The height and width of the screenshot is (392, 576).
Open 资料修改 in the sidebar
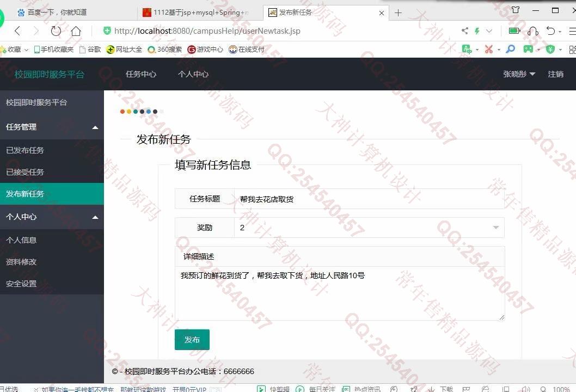[52, 262]
